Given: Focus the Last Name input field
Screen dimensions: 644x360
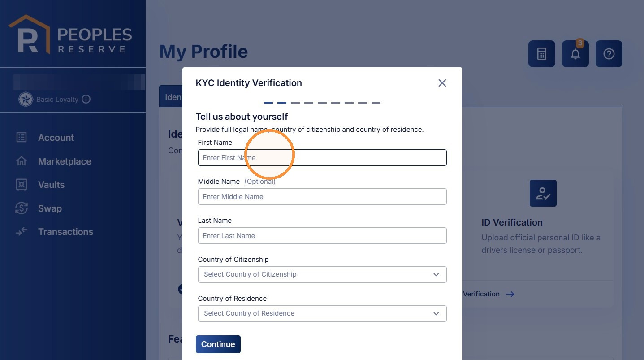Looking at the screenshot, I should point(322,236).
